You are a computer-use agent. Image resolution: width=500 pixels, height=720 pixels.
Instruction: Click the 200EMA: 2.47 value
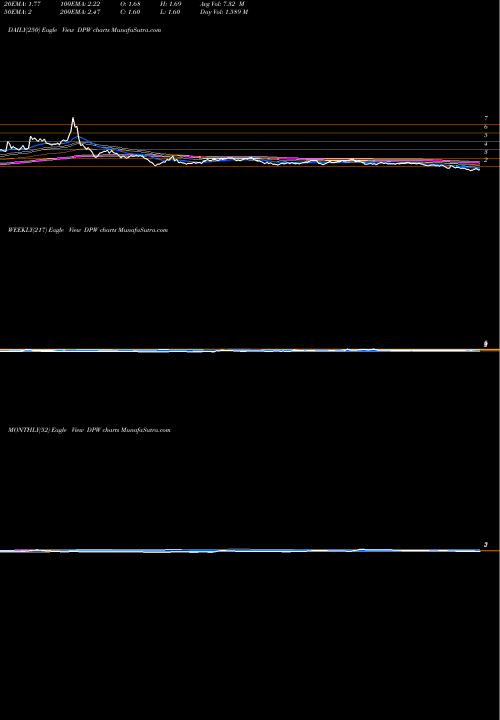pos(80,12)
